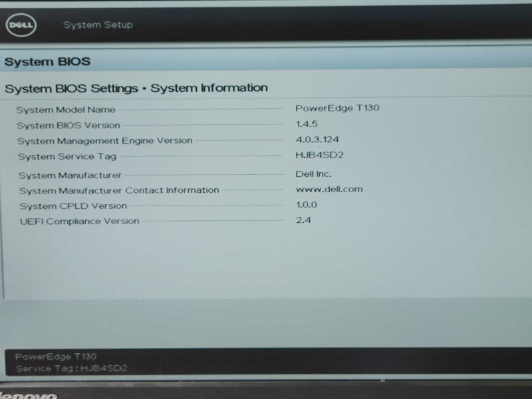Click the Dell logo icon
Screen dimensions: 532x399
click(x=21, y=25)
